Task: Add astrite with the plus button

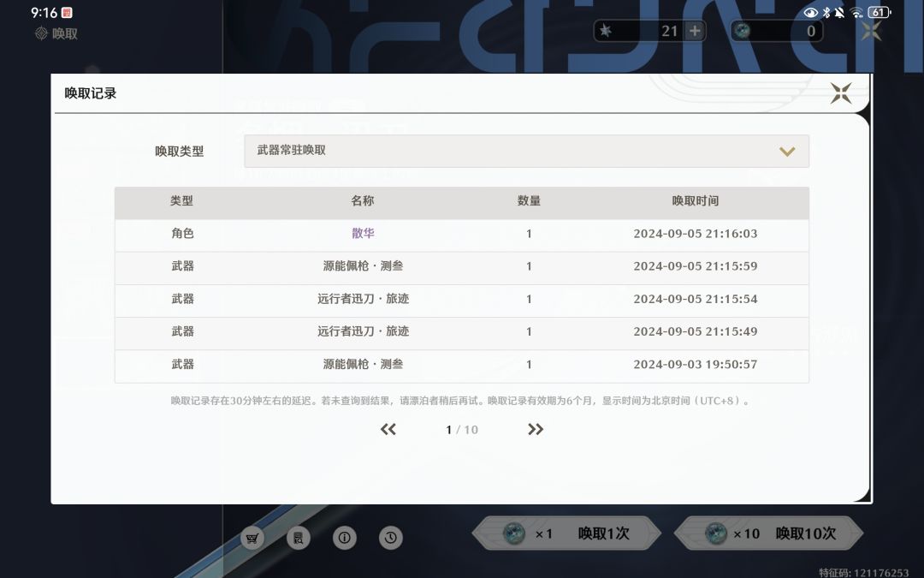Action: 695,31
